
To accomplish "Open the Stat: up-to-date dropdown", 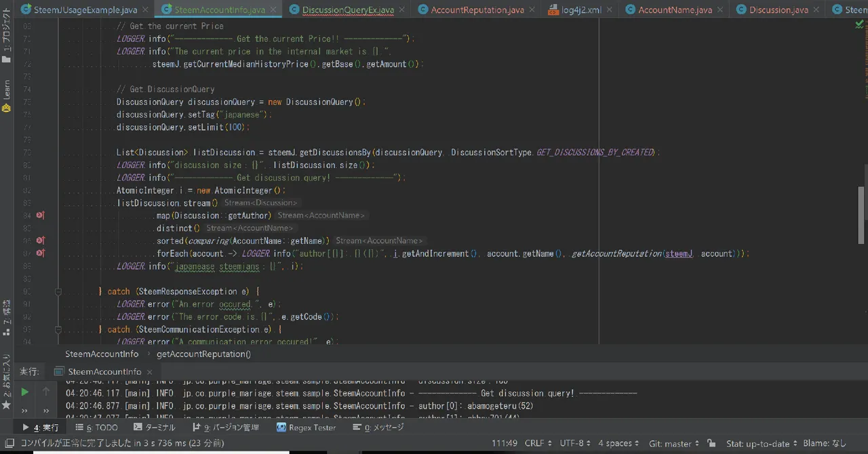I will coord(762,443).
